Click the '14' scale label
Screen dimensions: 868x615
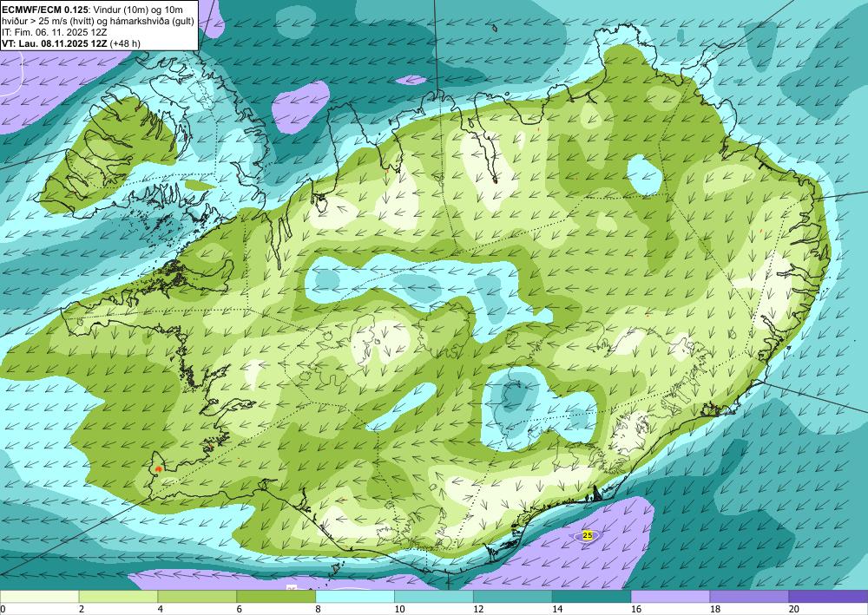pos(557,610)
